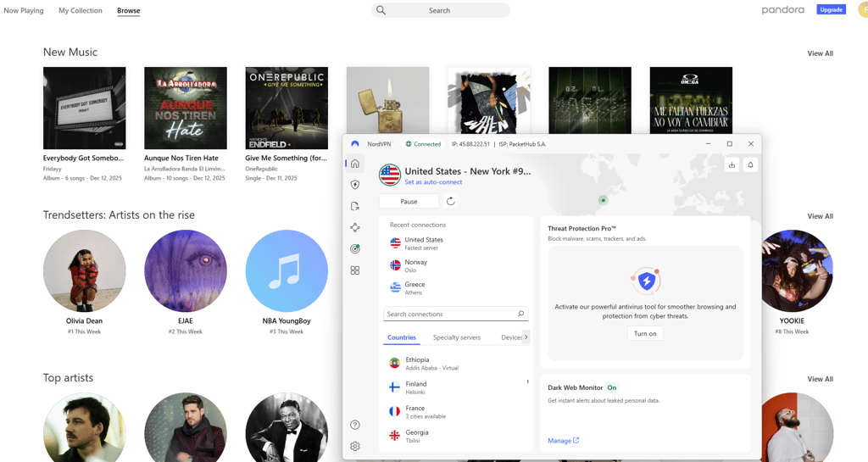The height and width of the screenshot is (462, 868).
Task: Focus the Search connections field
Action: (x=455, y=314)
